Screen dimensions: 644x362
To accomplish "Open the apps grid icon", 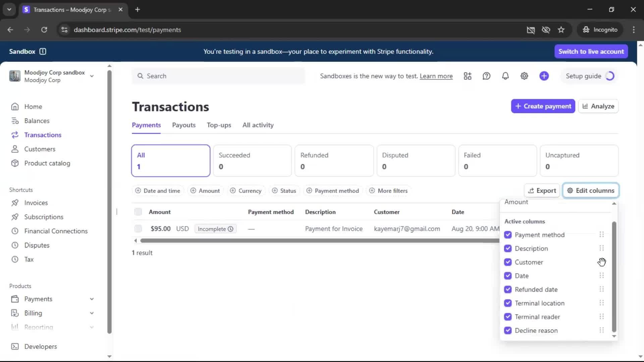I will [468, 76].
